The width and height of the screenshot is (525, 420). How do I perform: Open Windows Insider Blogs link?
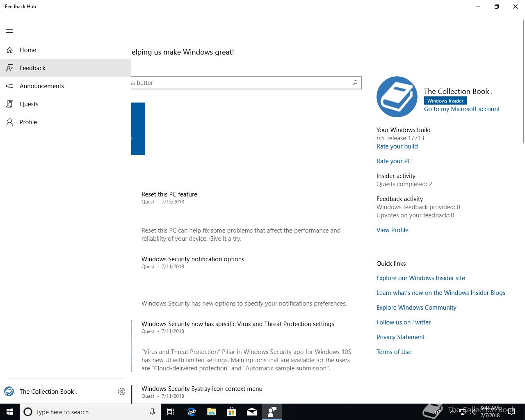pos(441,293)
